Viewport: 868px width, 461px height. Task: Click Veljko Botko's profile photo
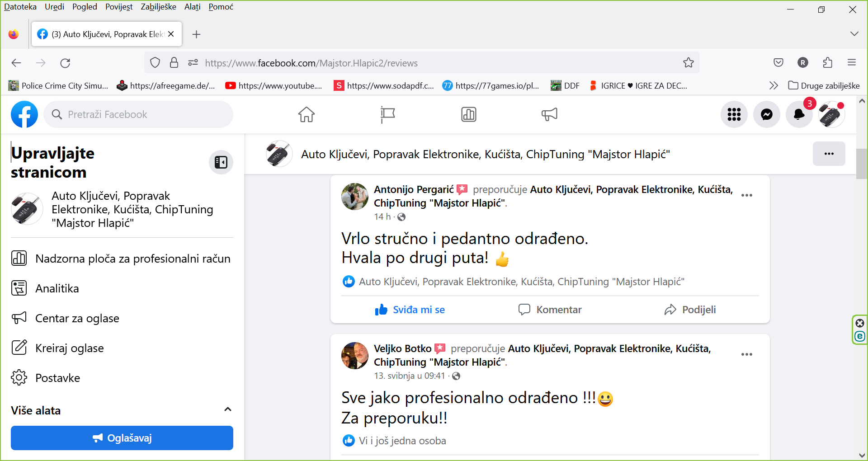click(355, 356)
